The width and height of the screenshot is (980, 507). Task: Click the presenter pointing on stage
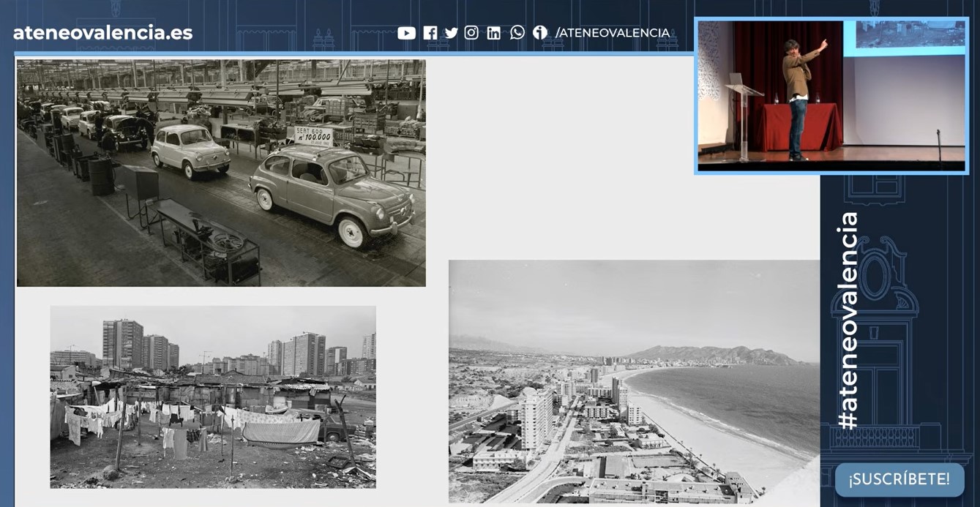pos(801,99)
